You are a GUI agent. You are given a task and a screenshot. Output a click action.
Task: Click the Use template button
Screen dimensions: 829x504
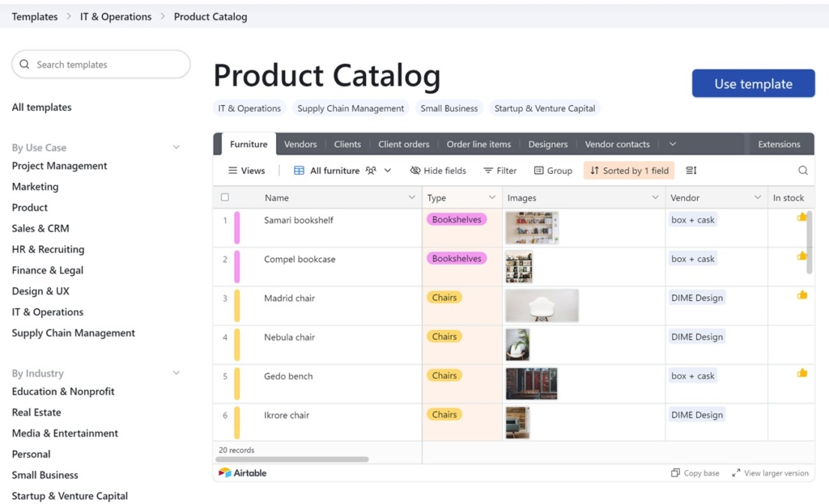click(x=753, y=83)
